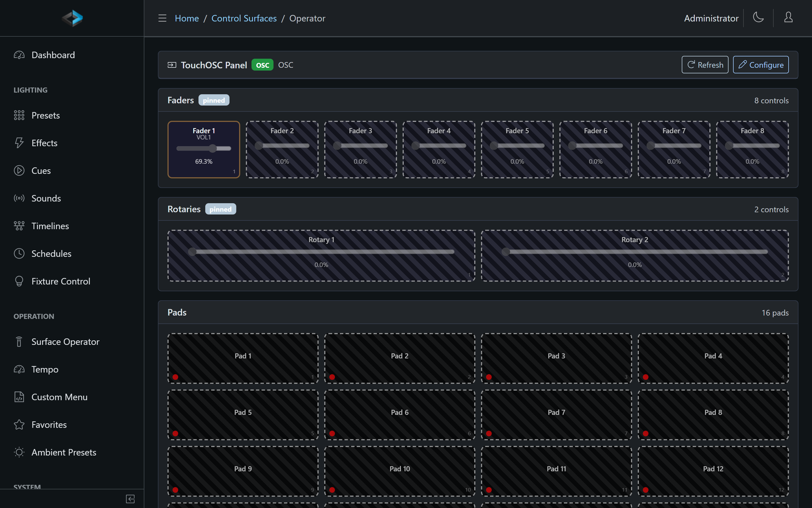Trigger Pad 3
The height and width of the screenshot is (508, 812).
click(x=556, y=358)
